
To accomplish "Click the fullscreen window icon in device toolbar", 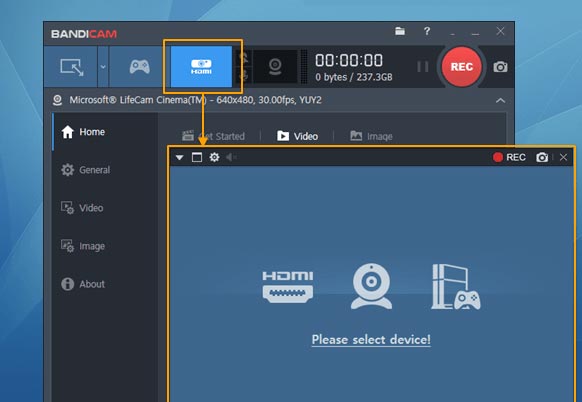I will (x=197, y=157).
